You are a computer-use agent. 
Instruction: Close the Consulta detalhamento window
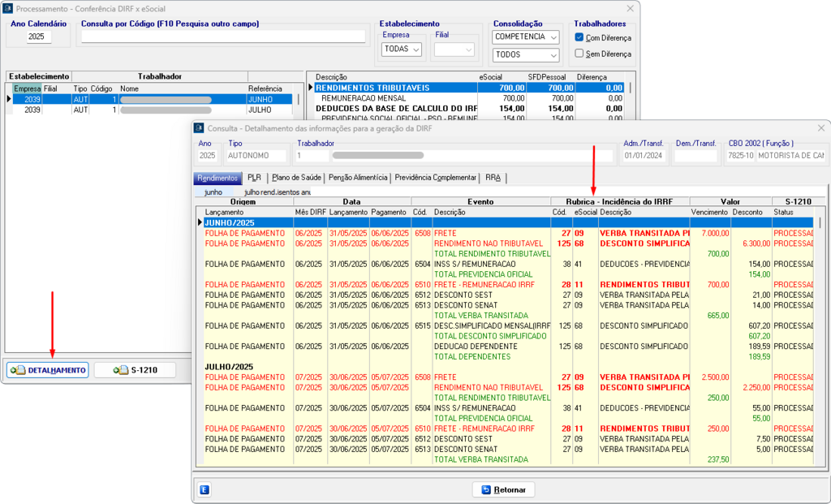click(820, 127)
